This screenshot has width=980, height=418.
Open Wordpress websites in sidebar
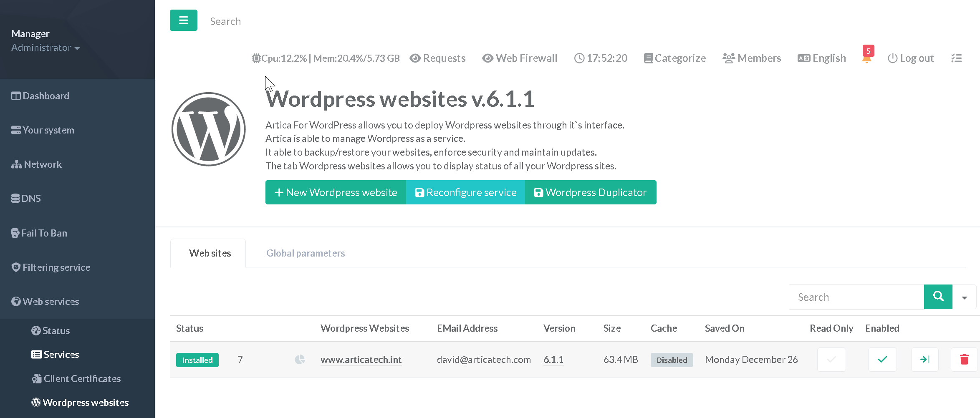(x=86, y=403)
